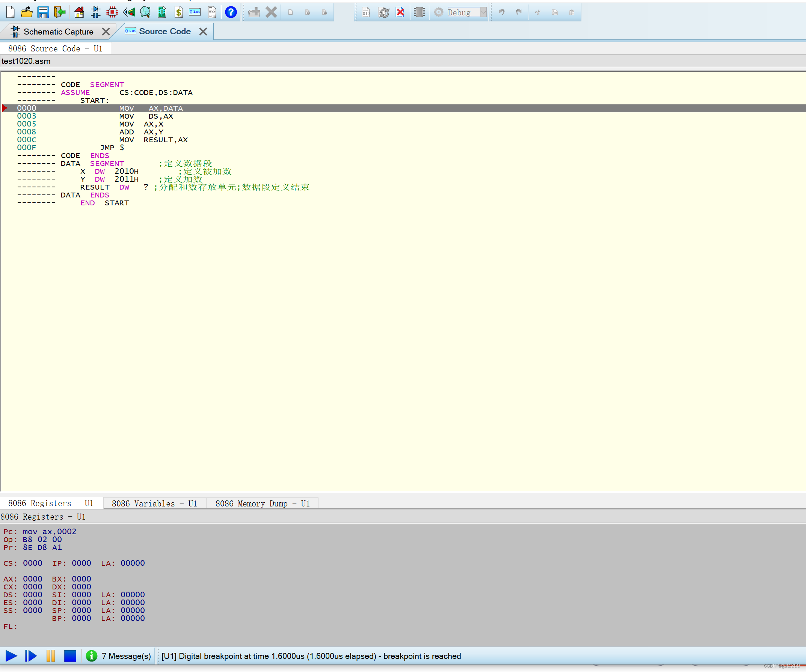Click the Delete firmware X icon
This screenshot has width=806, height=672.
[x=271, y=12]
